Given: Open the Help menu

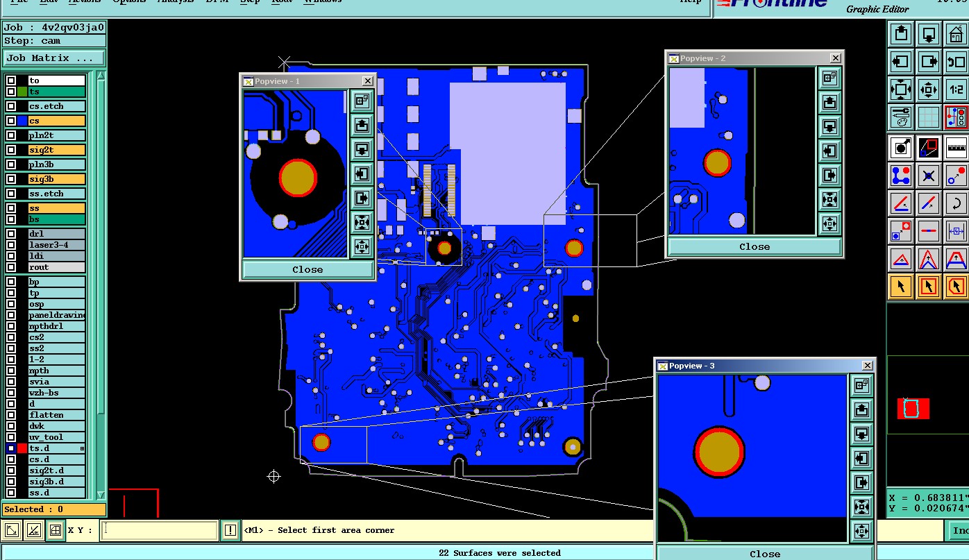Looking at the screenshot, I should pyautogui.click(x=690, y=2).
